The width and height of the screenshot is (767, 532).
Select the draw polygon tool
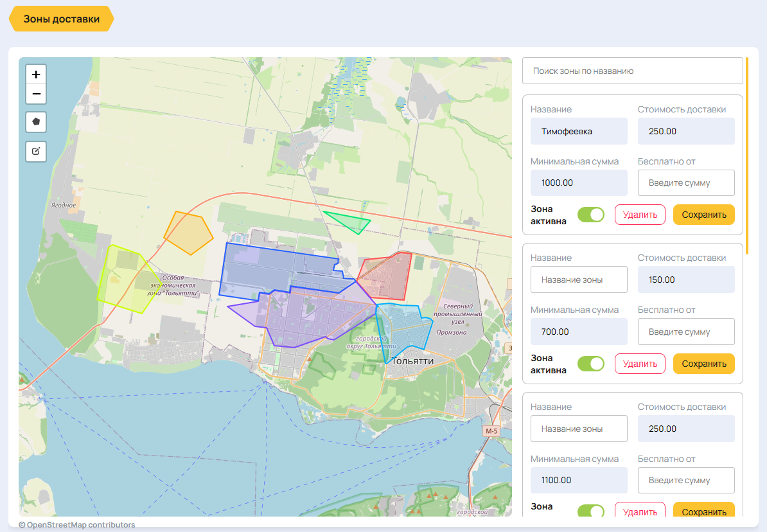coord(36,122)
